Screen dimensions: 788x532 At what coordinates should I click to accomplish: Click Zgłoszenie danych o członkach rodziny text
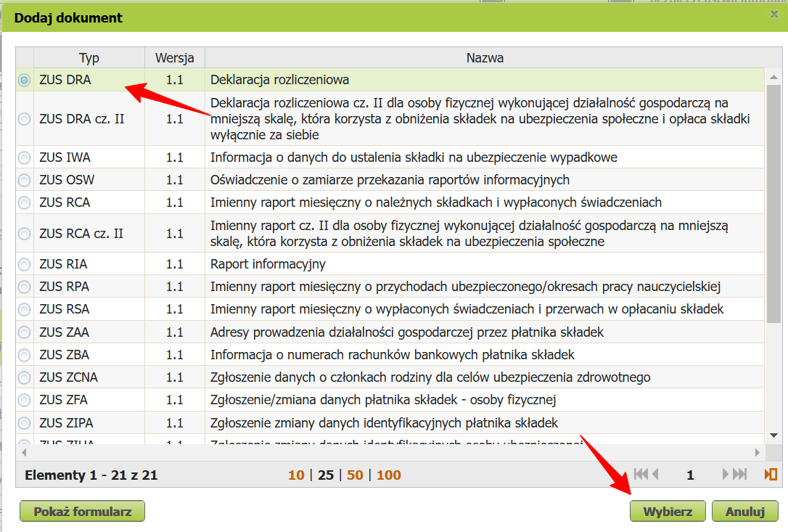click(x=430, y=377)
